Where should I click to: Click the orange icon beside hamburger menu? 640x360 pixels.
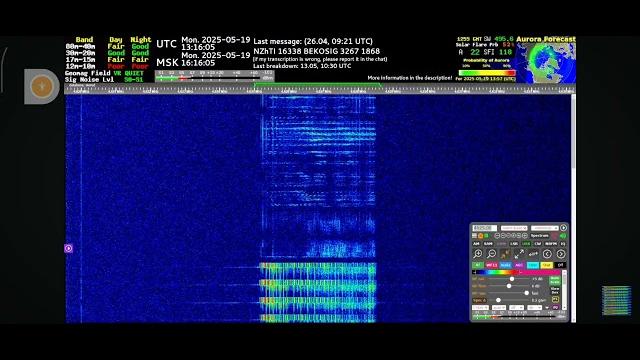coord(480,236)
